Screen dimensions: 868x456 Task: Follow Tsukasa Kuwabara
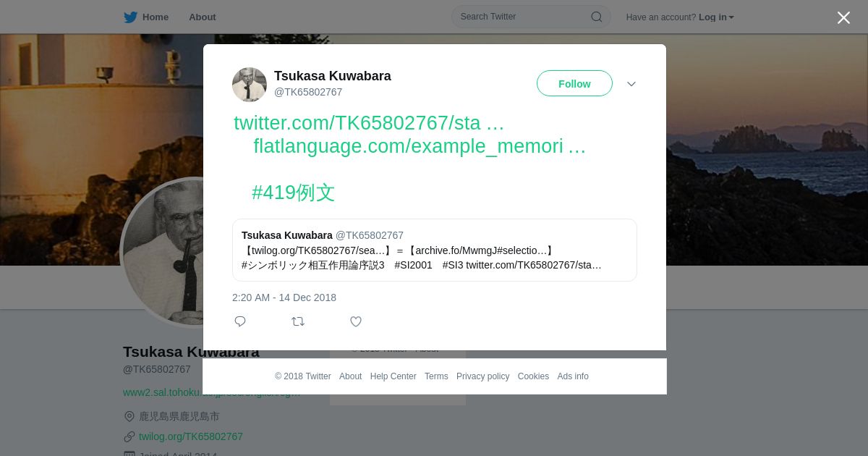click(x=574, y=83)
